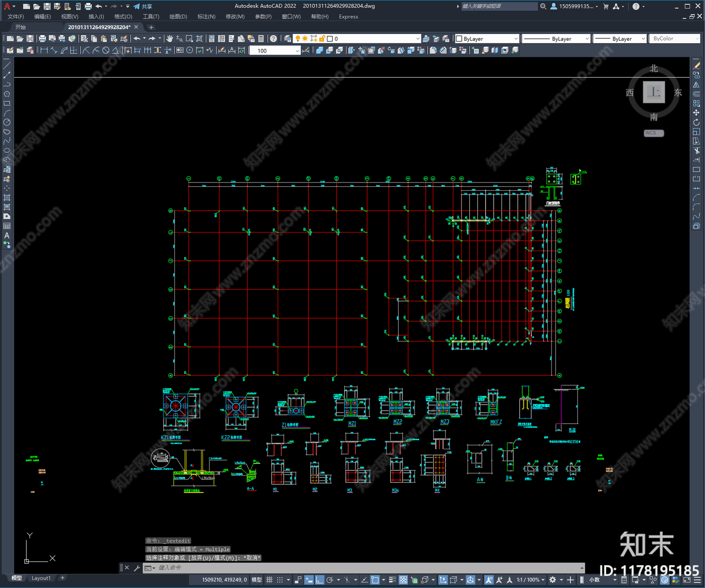
Task: Open the Express menu
Action: pos(349,17)
